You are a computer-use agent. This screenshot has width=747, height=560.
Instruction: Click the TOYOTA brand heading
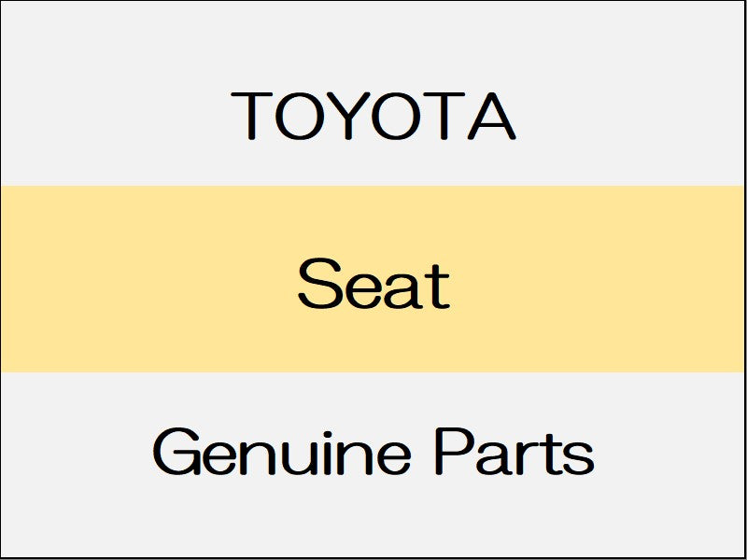tap(373, 116)
